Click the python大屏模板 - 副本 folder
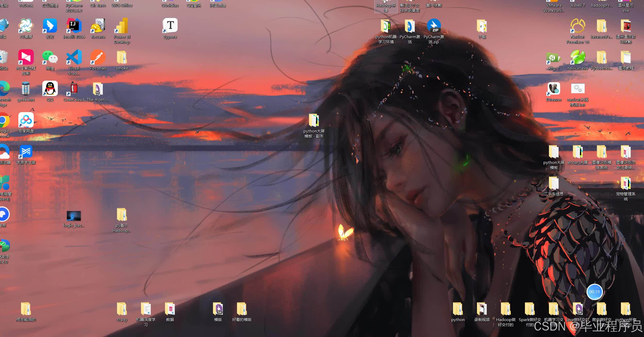This screenshot has width=644, height=337. [x=314, y=120]
